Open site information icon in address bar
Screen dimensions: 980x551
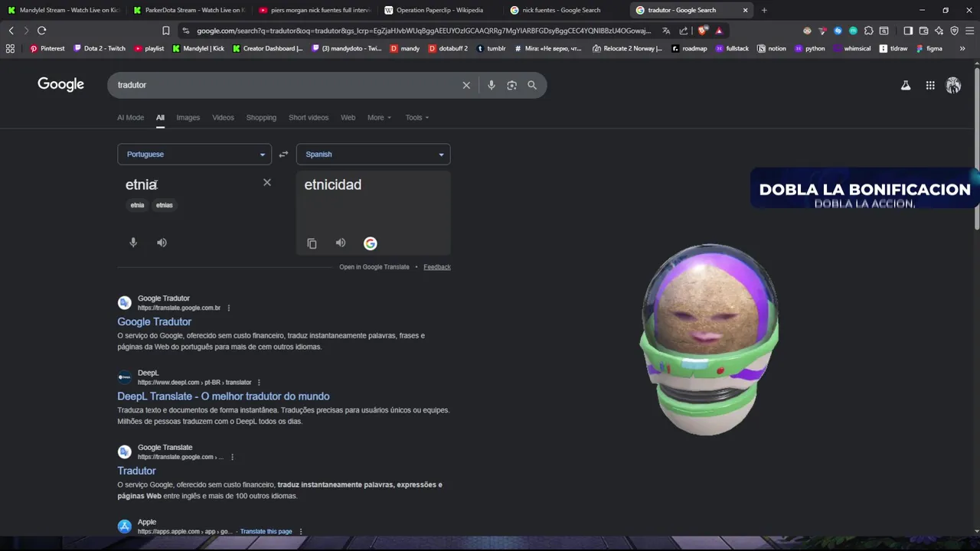click(x=185, y=31)
